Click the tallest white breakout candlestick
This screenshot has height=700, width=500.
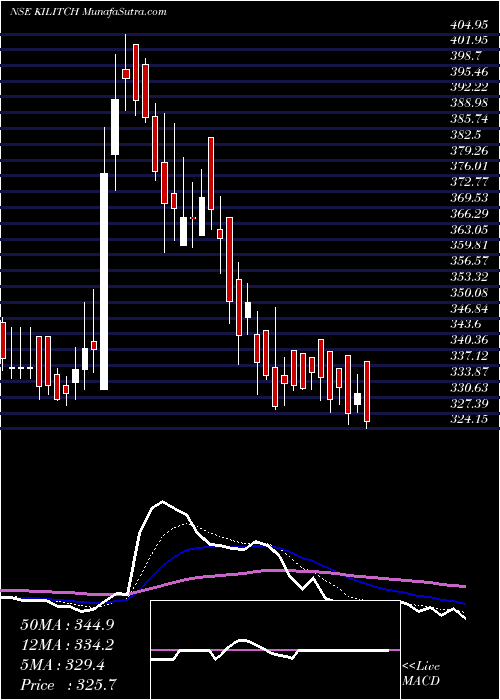point(104,281)
